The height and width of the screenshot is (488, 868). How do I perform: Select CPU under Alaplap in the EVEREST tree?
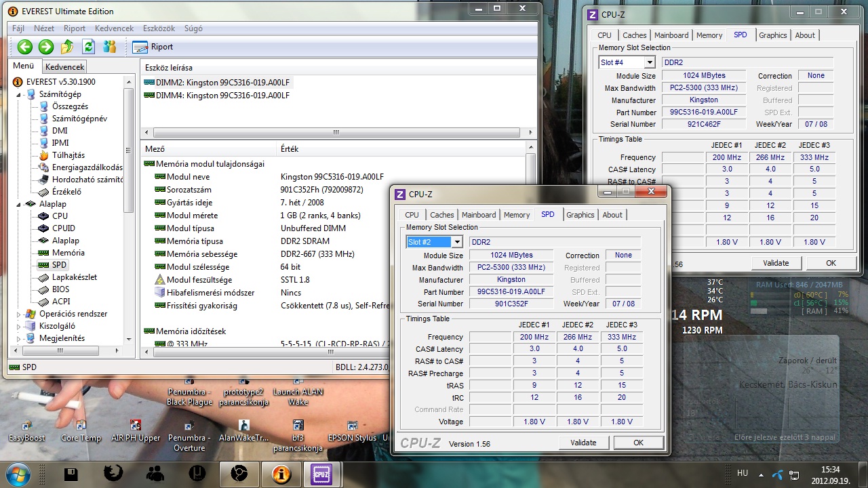coord(60,216)
